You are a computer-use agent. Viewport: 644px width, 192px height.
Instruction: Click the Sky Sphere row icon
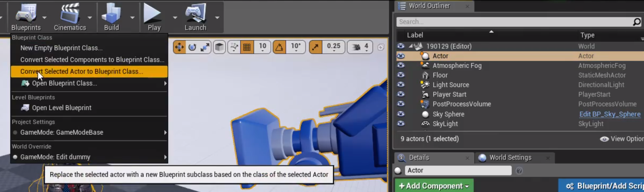(x=425, y=114)
